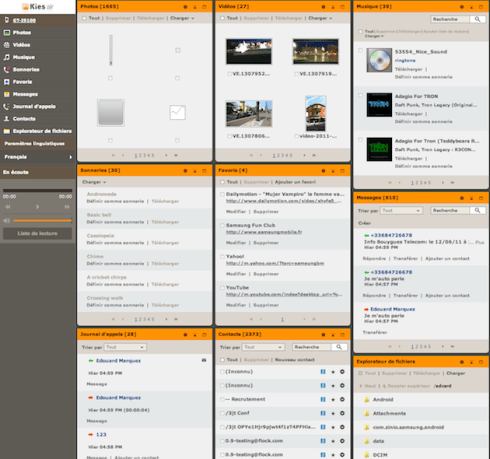
Task: Mute via the speaker icon
Action: tap(7, 220)
